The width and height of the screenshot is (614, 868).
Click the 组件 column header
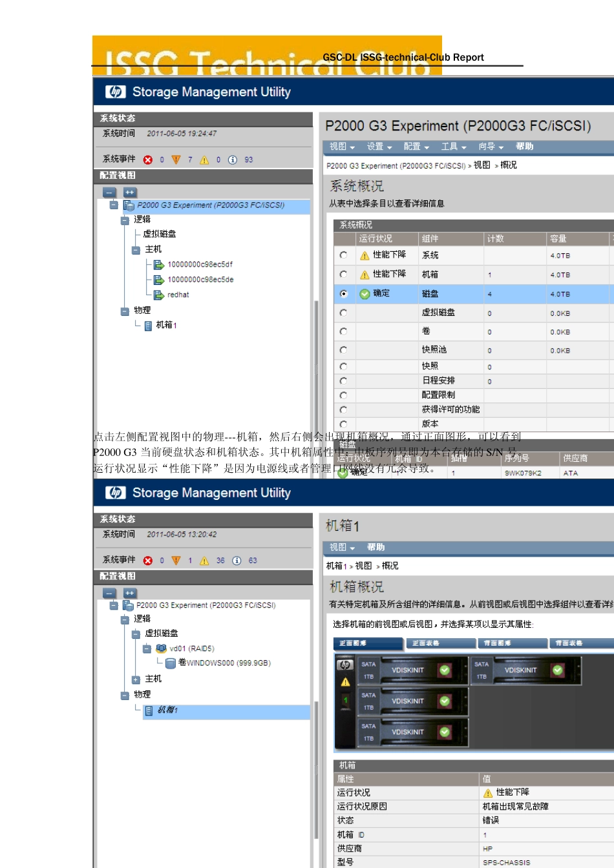pos(451,239)
